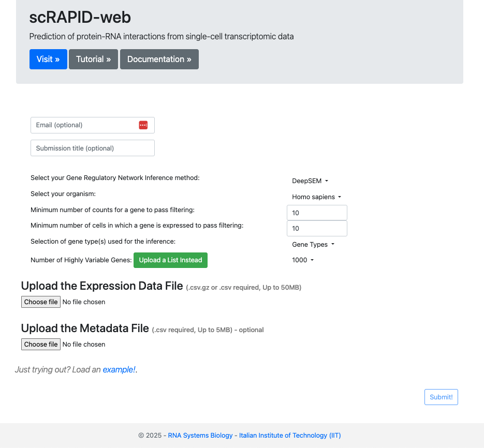
Task: Click the minimum number of cells input
Action: click(317, 228)
